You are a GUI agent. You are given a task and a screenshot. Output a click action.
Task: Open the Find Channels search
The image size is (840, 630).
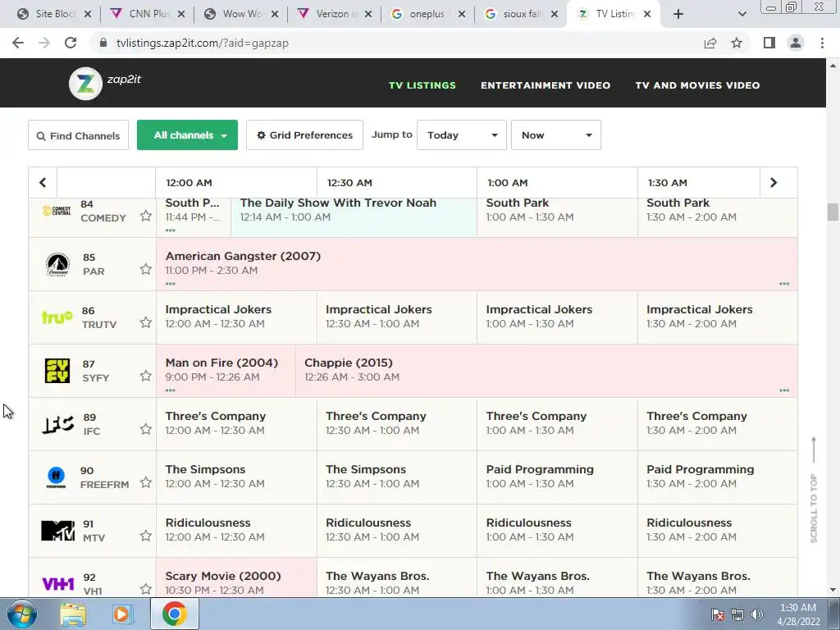click(78, 135)
